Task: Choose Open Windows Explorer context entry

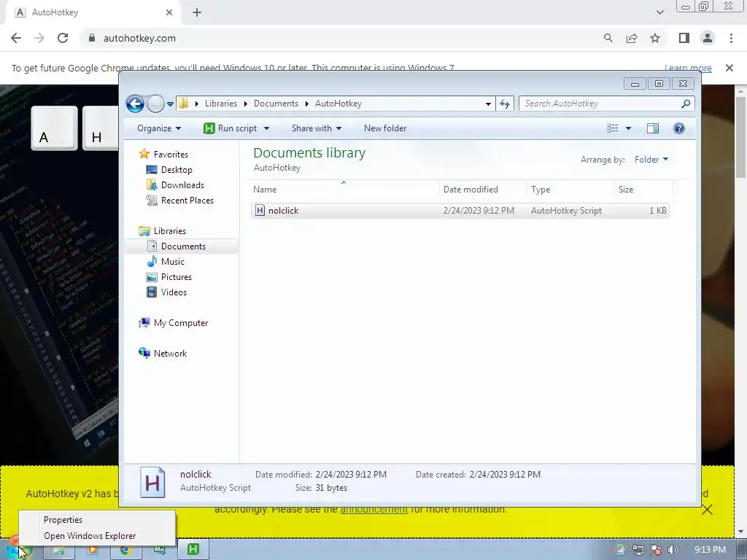Action: coord(97,536)
